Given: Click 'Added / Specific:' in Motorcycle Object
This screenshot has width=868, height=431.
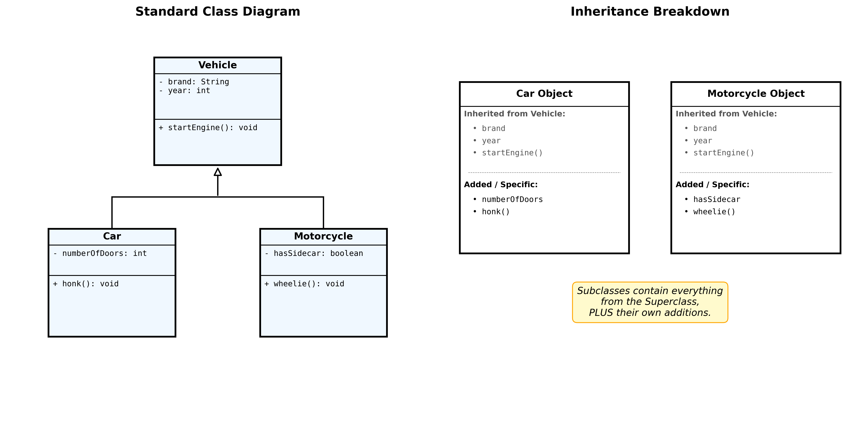Looking at the screenshot, I should click(x=712, y=185).
